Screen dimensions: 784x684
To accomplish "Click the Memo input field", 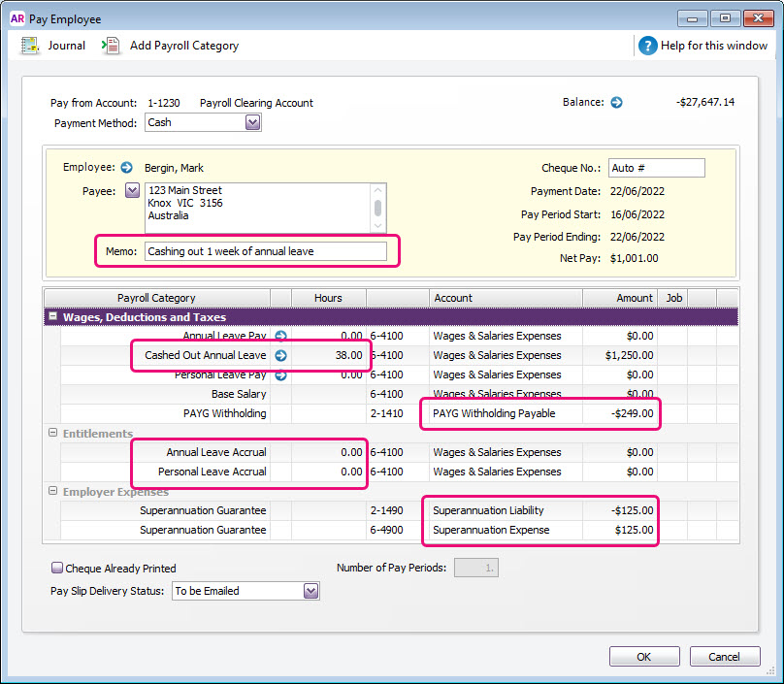I will click(266, 251).
